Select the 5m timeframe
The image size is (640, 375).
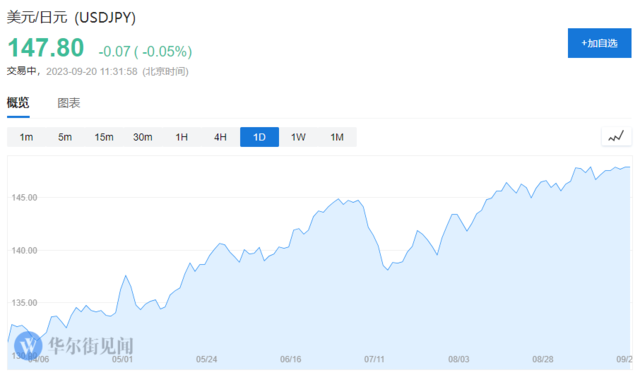tap(65, 137)
